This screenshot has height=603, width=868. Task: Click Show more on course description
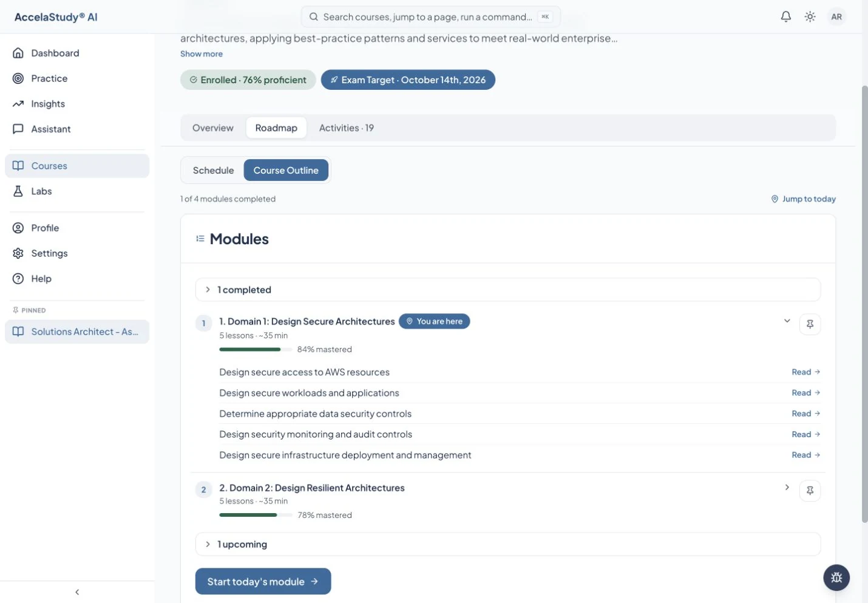(x=202, y=54)
